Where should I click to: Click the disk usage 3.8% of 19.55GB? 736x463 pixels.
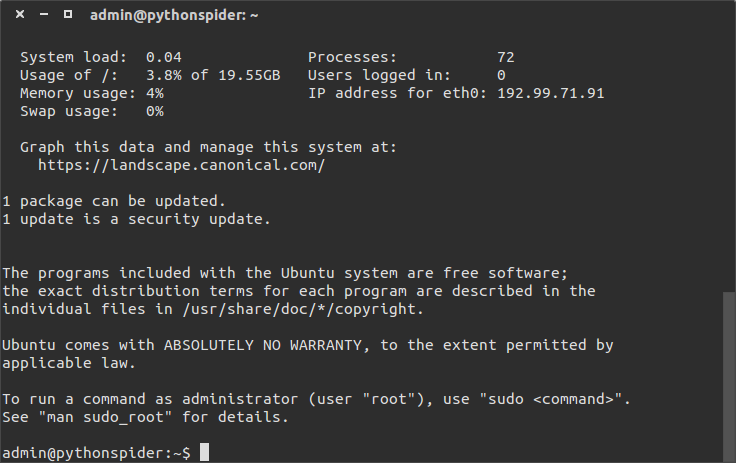[x=213, y=76]
